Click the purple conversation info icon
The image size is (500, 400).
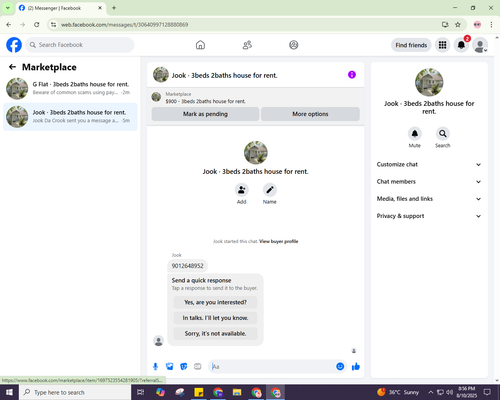tap(352, 75)
